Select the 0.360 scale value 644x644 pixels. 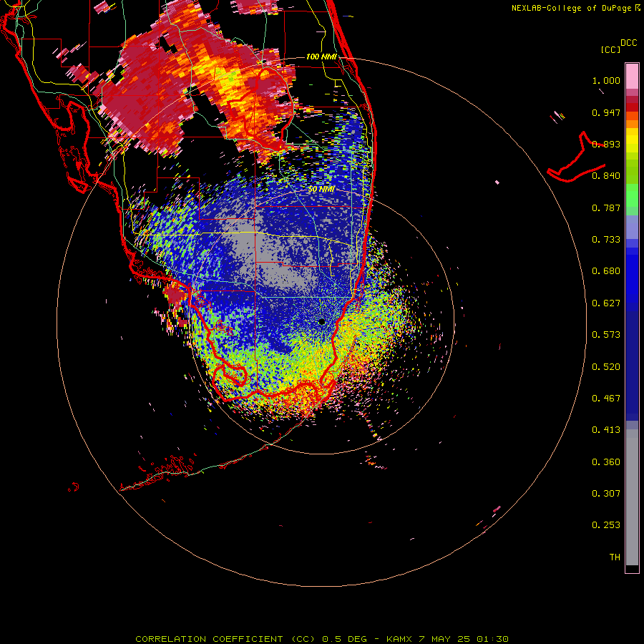(606, 462)
